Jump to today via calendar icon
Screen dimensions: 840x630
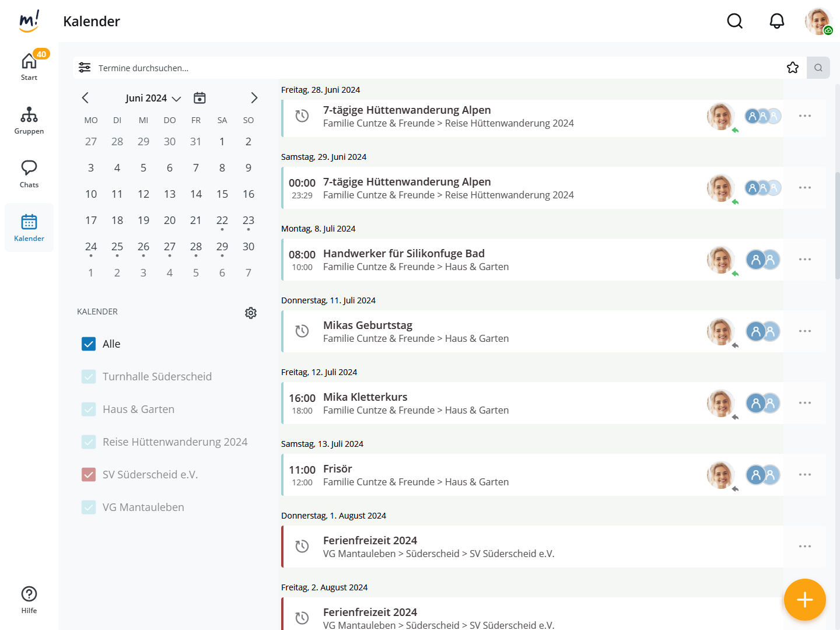tap(199, 98)
